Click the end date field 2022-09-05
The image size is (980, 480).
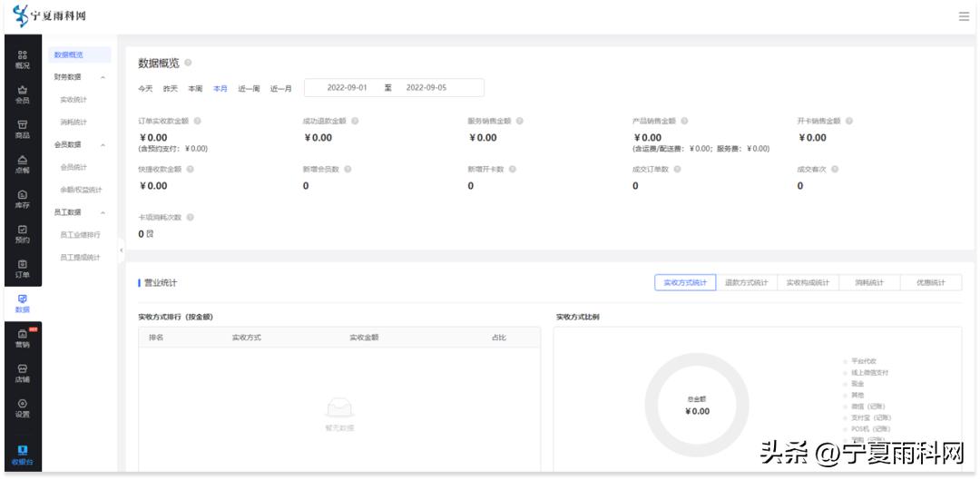click(x=426, y=87)
